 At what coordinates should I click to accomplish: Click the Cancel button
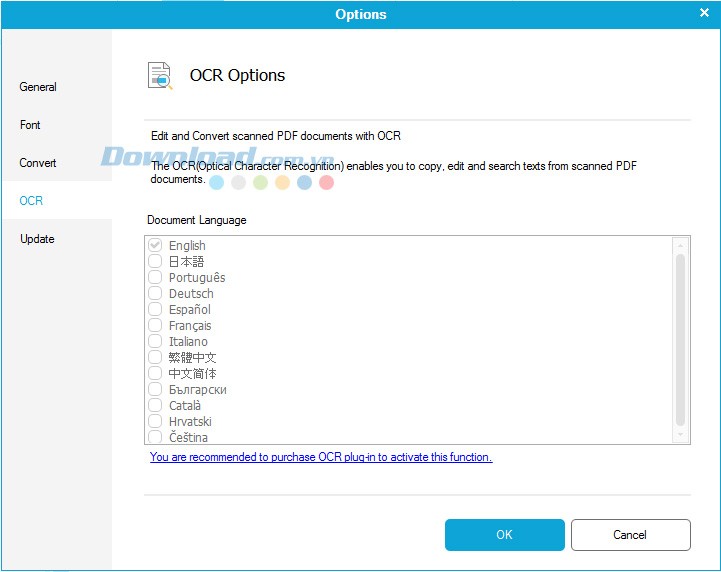(630, 535)
